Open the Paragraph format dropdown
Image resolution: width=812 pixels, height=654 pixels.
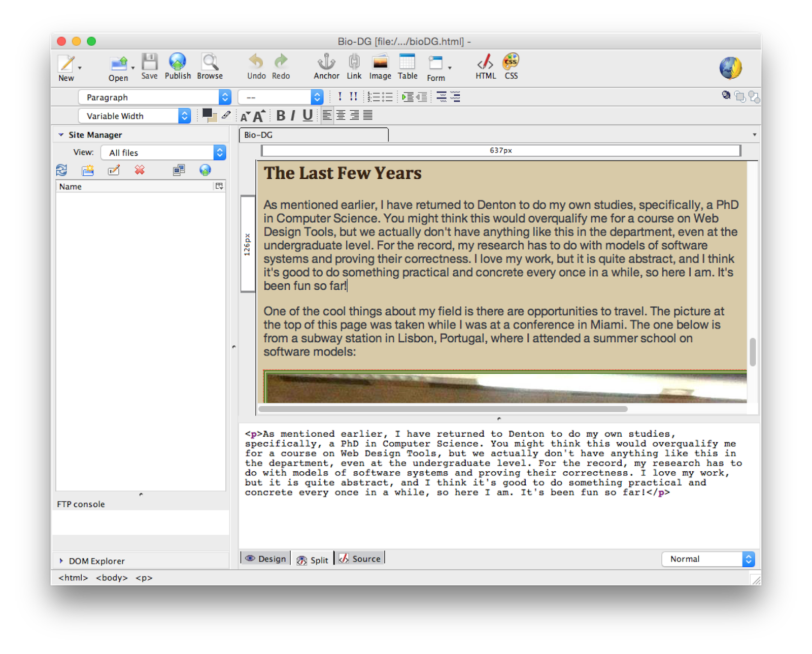click(x=155, y=97)
